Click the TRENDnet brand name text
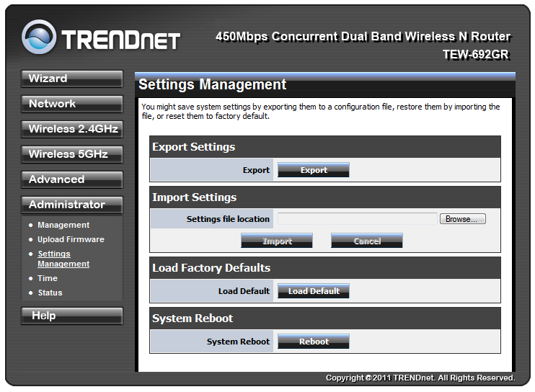Viewport: 535px width, 392px height. tap(121, 40)
